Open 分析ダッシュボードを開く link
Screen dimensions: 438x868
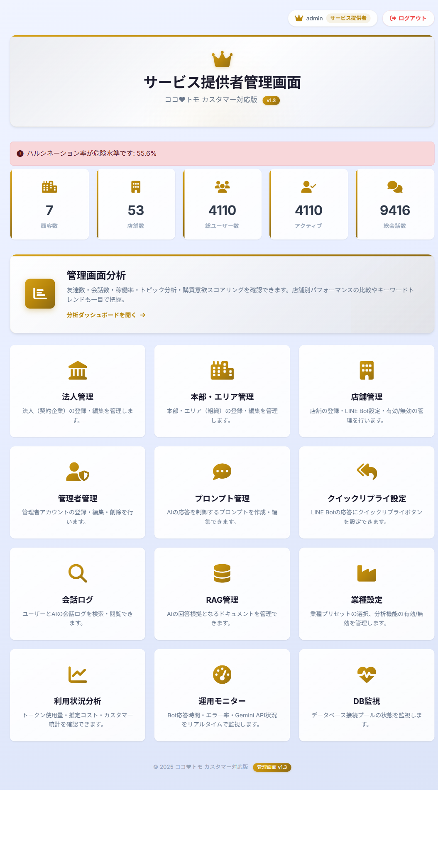click(106, 315)
